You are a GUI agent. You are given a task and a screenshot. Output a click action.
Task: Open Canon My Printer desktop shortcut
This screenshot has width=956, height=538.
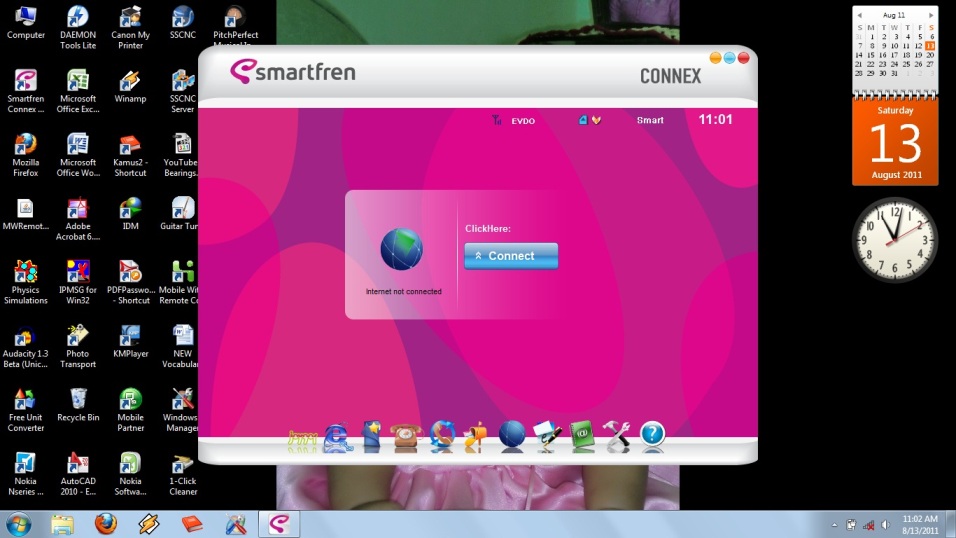[x=130, y=28]
